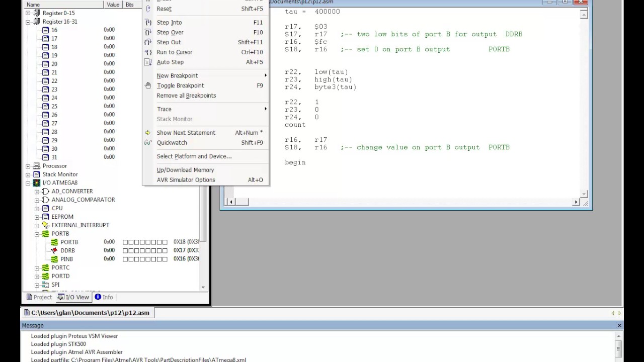The height and width of the screenshot is (362, 644).
Task: Click the Processor computer icon
Action: 37,165
